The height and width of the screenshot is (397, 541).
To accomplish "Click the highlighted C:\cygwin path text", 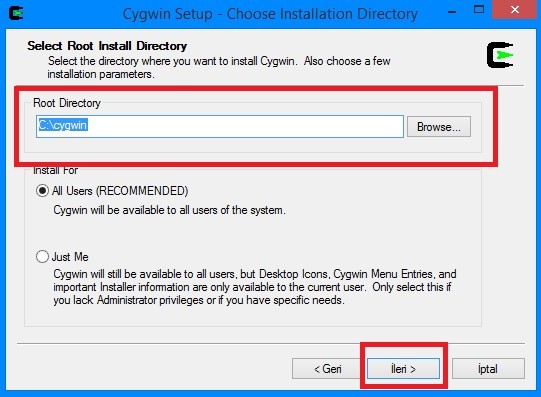I will (63, 125).
